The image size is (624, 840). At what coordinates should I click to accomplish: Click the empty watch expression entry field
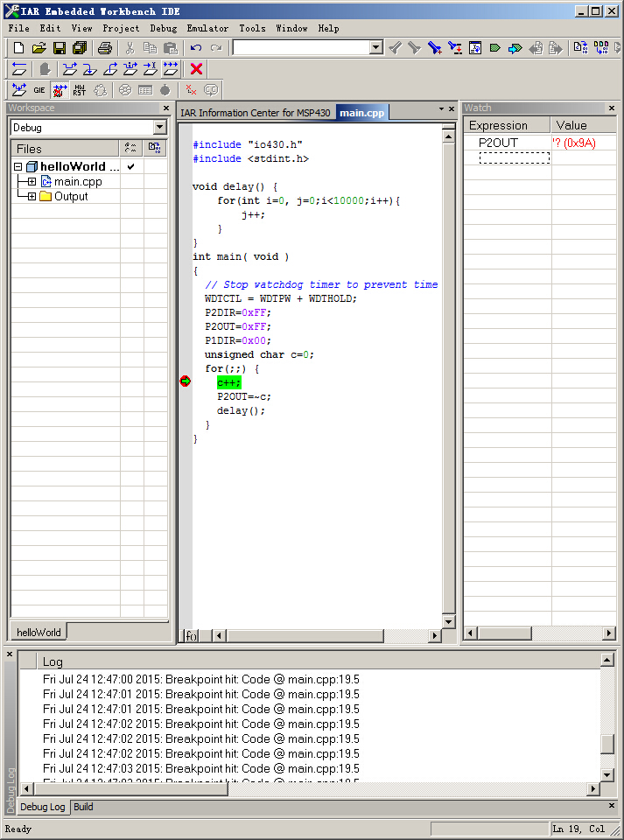(515, 158)
